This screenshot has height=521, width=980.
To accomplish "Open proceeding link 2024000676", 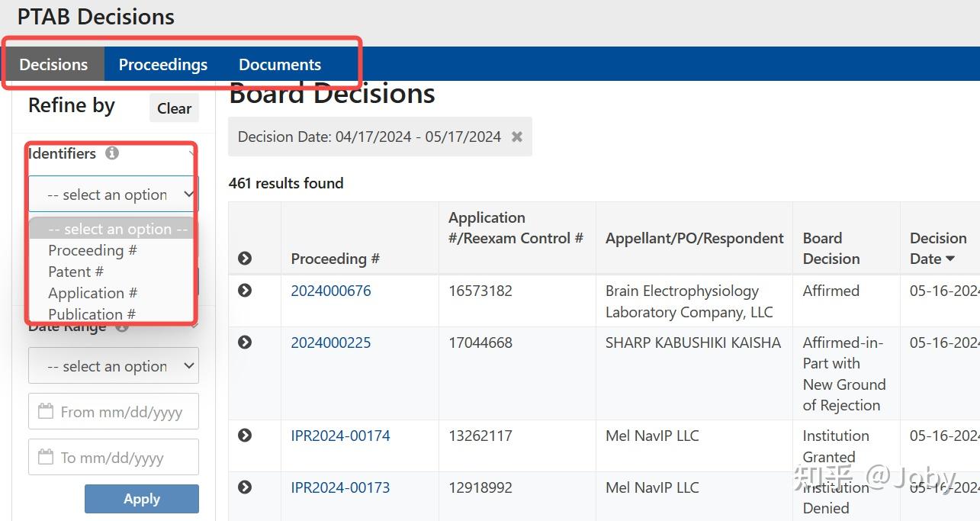I will point(331,291).
